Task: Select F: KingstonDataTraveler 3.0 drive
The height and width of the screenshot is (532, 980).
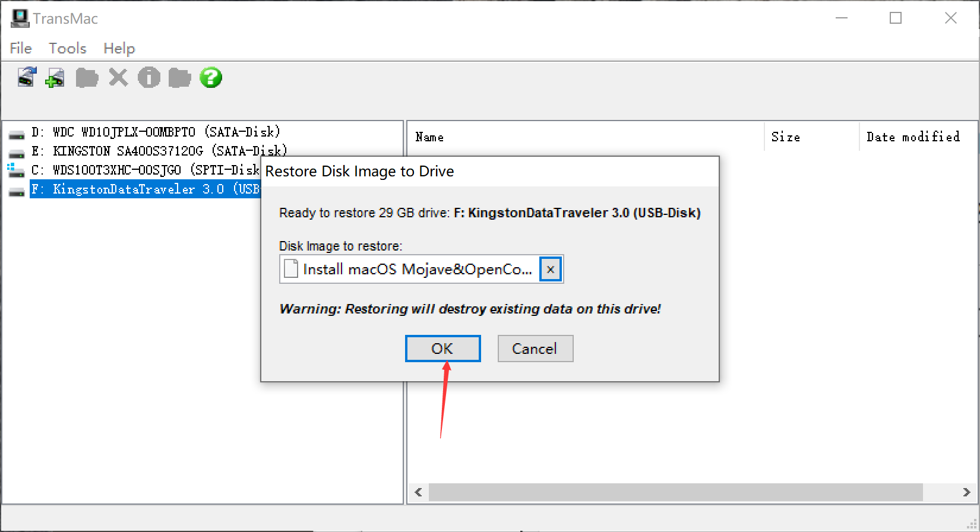Action: point(146,189)
